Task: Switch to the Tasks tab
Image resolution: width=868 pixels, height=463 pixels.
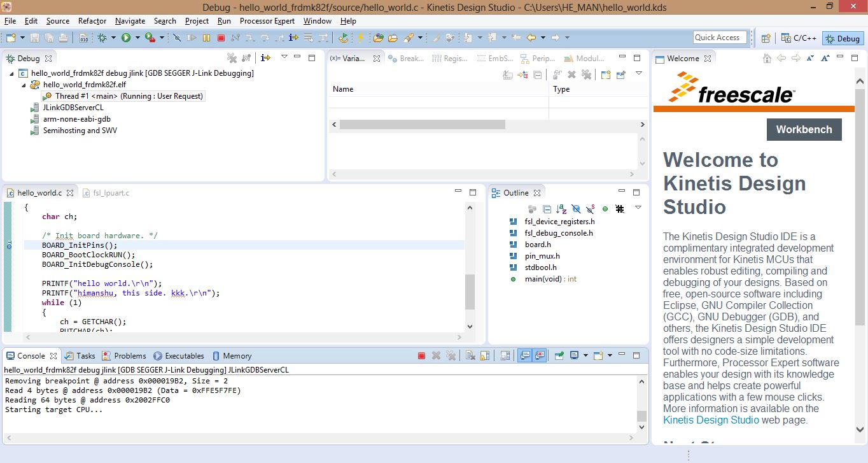Action: (80, 356)
